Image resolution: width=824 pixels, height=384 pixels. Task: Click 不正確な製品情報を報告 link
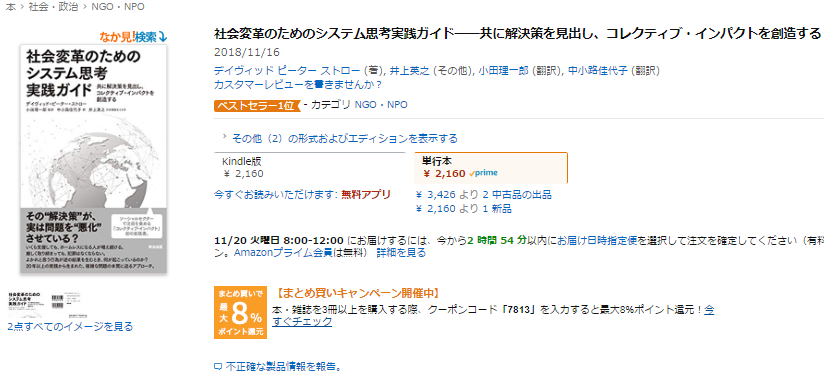click(284, 367)
